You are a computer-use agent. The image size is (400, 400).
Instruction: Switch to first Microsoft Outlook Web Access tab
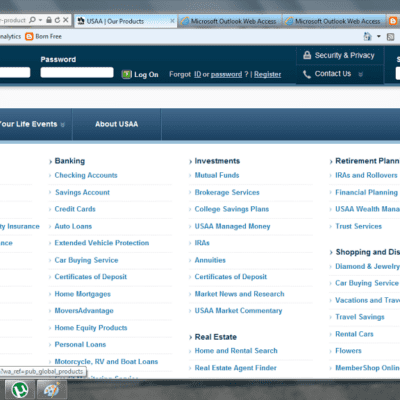(x=229, y=21)
